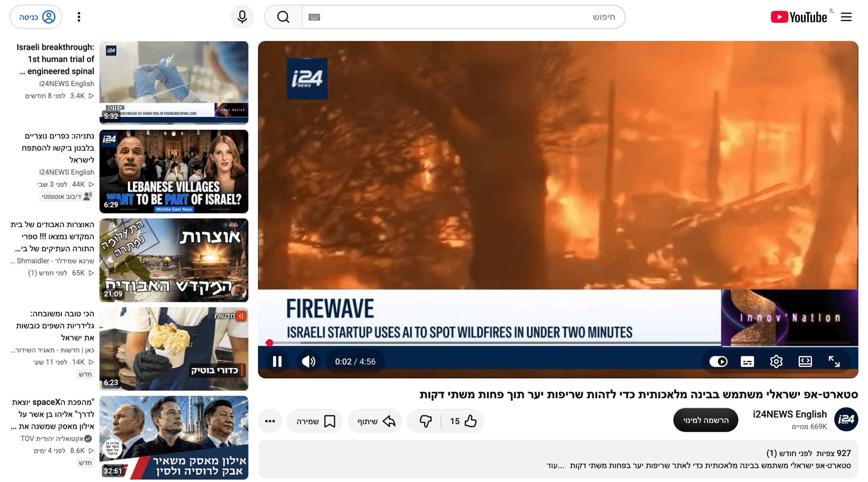Open i24NEWS English channel under Lebanese video
This screenshot has height=482, width=868.
pyautogui.click(x=66, y=172)
